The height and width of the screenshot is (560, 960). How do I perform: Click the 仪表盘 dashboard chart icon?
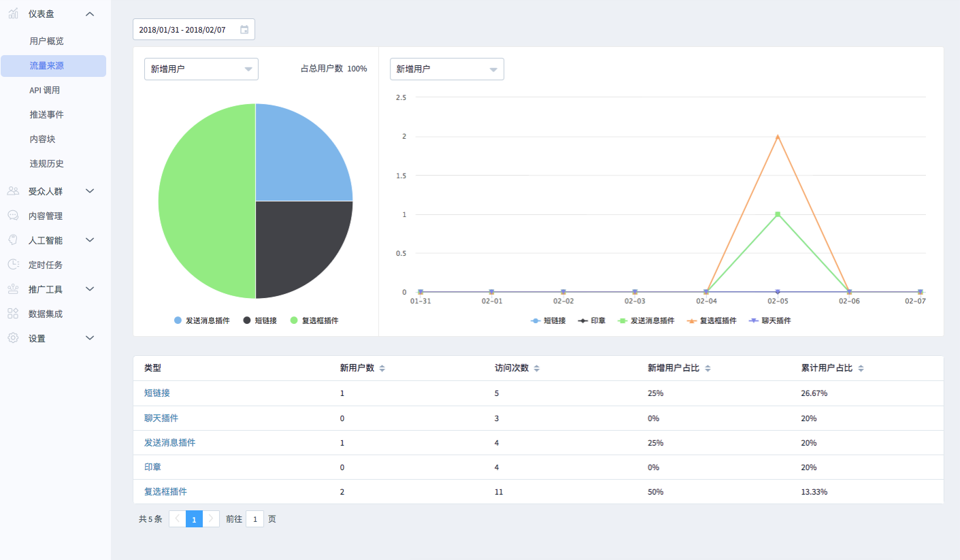[13, 14]
